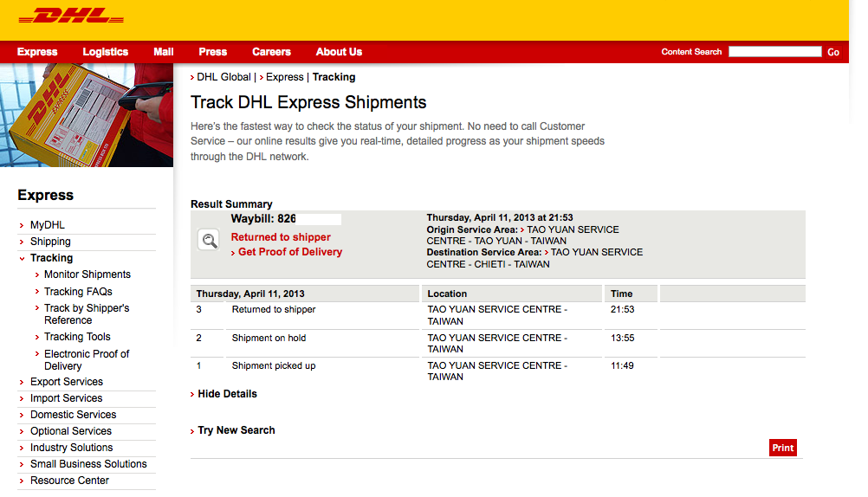This screenshot has height=497, width=868.
Task: Click the DHL courier package image
Action: (87, 115)
